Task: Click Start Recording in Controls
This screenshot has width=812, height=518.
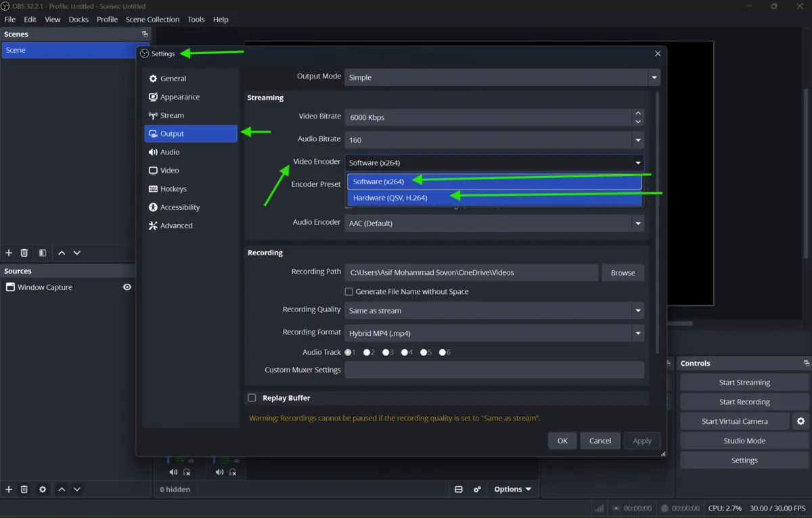Action: [744, 402]
